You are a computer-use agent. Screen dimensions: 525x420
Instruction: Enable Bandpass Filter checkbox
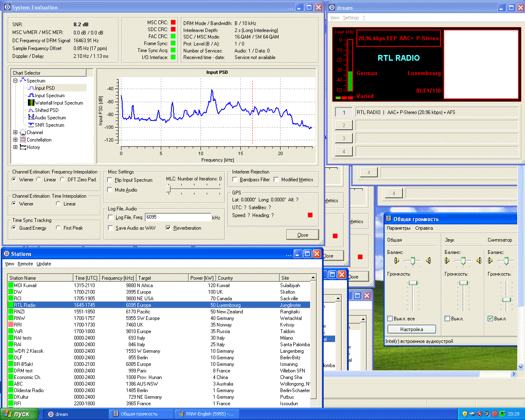pyautogui.click(x=235, y=180)
